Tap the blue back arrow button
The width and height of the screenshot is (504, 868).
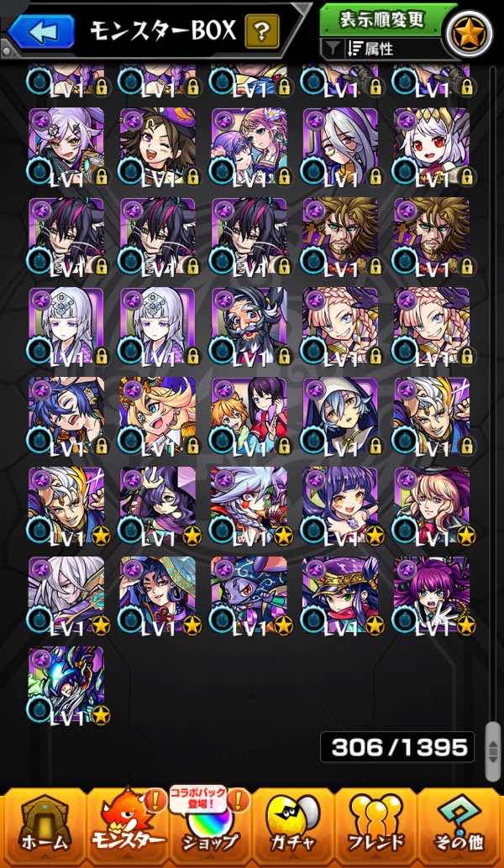pyautogui.click(x=41, y=32)
